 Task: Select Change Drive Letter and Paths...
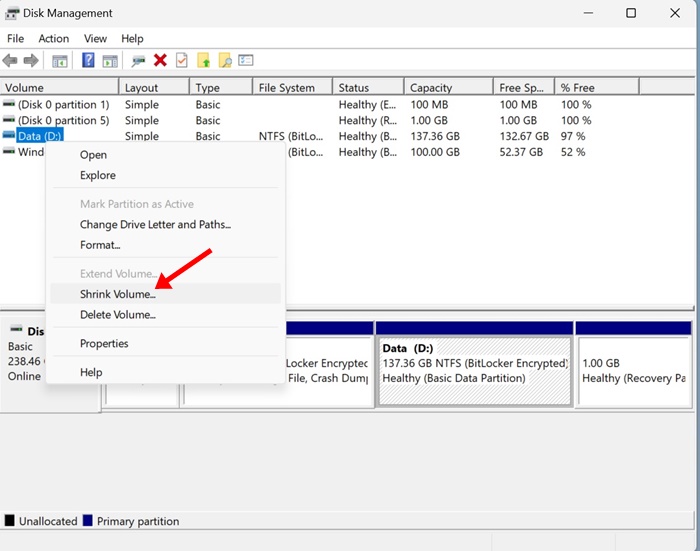coord(166,225)
